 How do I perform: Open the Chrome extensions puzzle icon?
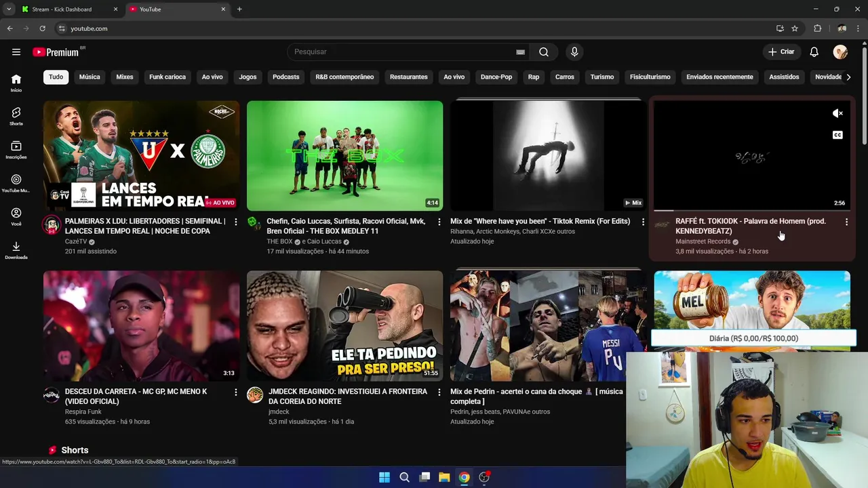coord(817,28)
